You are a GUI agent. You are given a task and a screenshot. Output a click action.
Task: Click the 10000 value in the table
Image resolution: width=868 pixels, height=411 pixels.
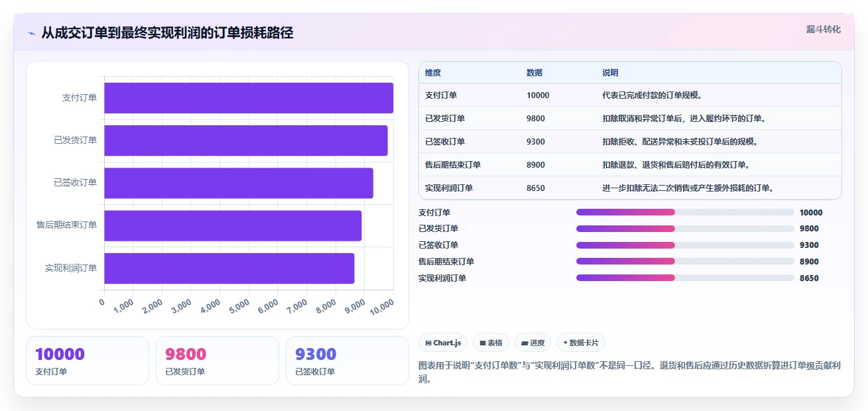(x=538, y=95)
